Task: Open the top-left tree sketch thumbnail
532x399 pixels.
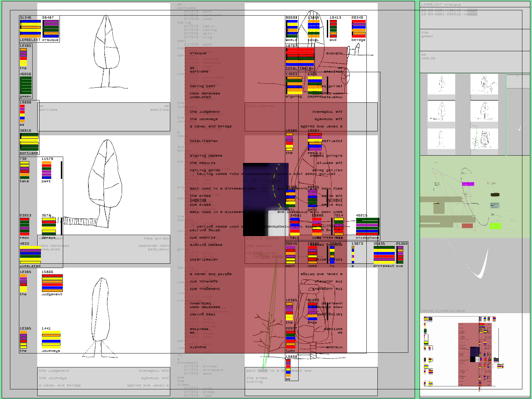Action: pyautogui.click(x=441, y=84)
